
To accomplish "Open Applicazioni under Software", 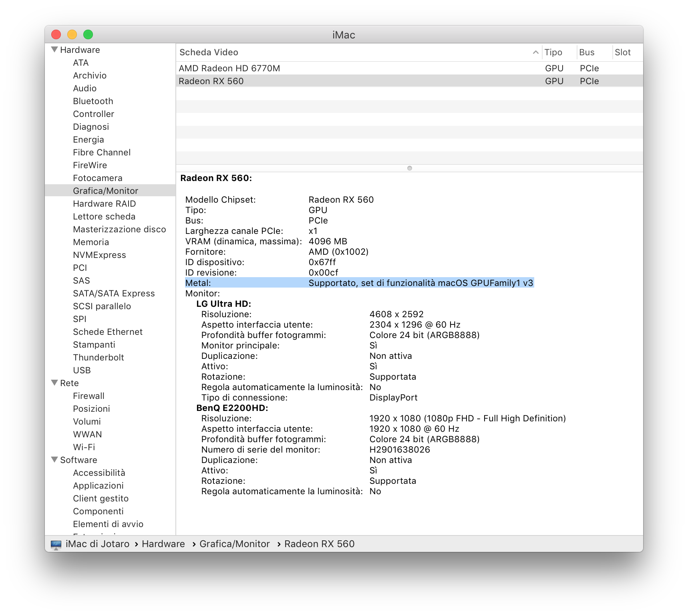I will (98, 486).
